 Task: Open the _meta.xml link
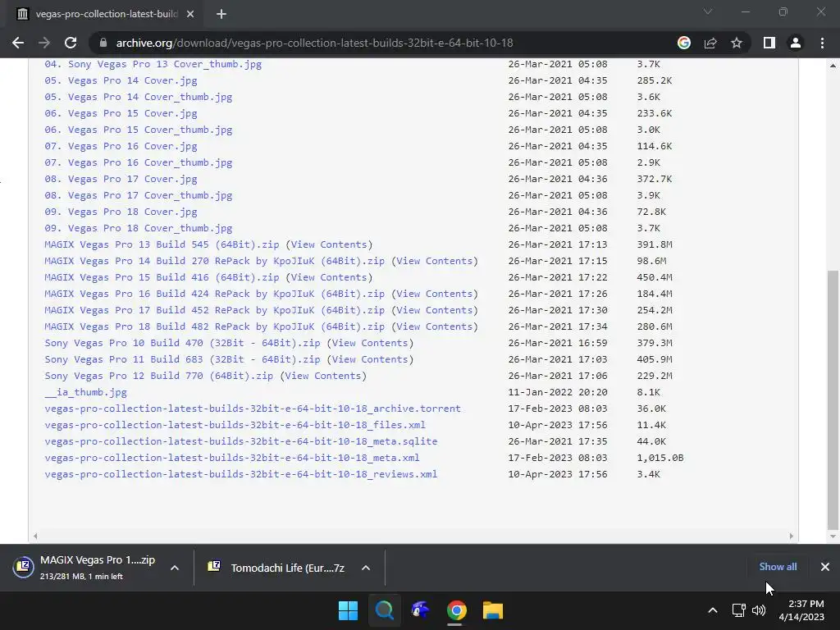(232, 458)
